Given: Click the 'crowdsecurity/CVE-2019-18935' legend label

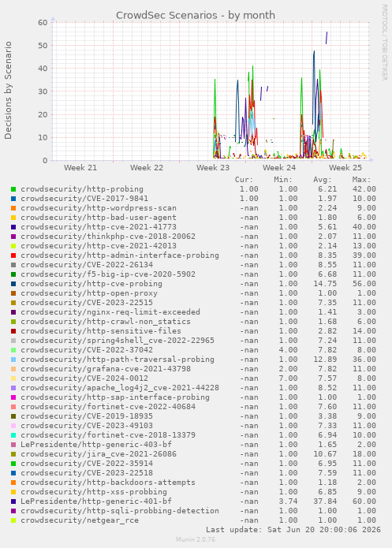Looking at the screenshot, I should [x=87, y=416].
